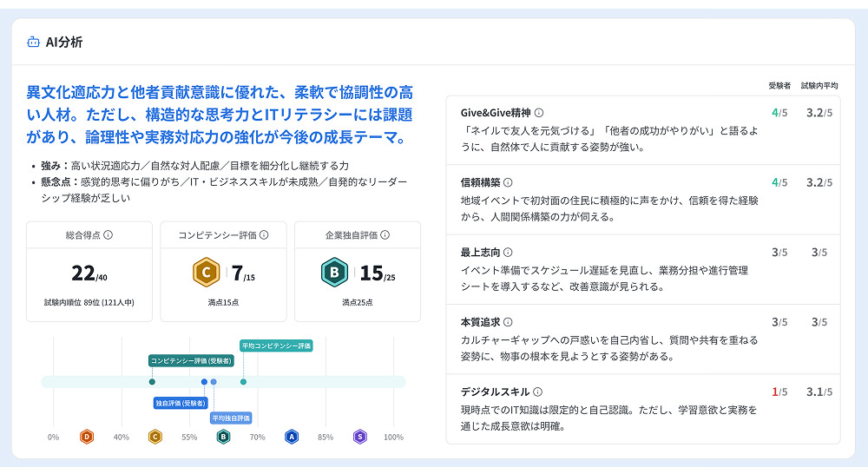Click the gold C hexagon badge beside 7/15
The image size is (868, 474).
click(206, 273)
